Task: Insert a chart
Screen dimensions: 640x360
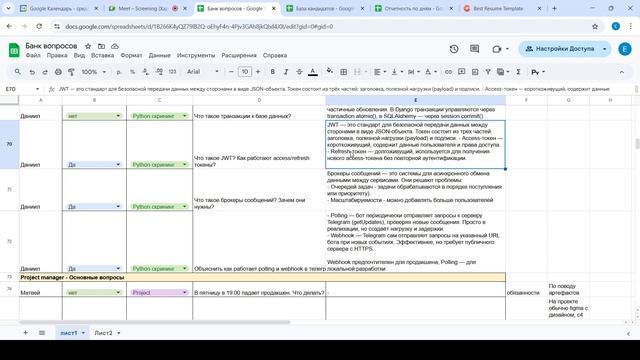Action: click(x=475, y=72)
